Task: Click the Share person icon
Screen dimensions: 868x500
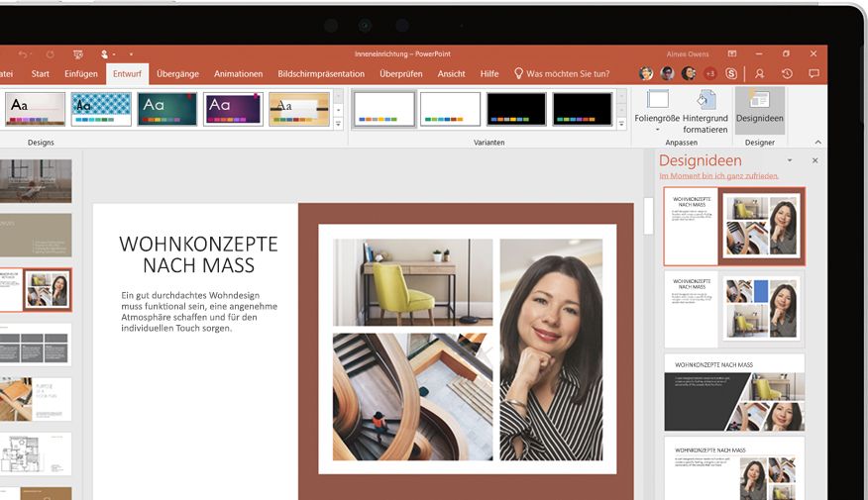Action: pos(760,73)
